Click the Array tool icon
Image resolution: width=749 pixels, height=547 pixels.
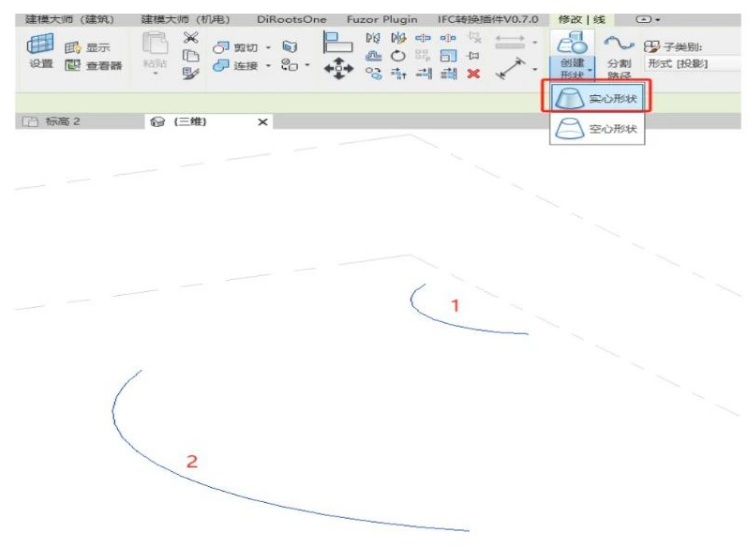point(423,55)
